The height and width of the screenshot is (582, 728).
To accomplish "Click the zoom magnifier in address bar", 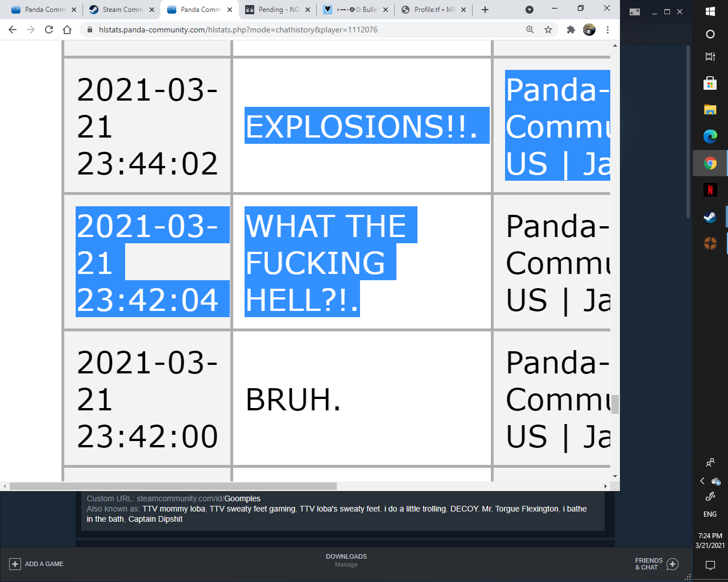I will pyautogui.click(x=530, y=30).
